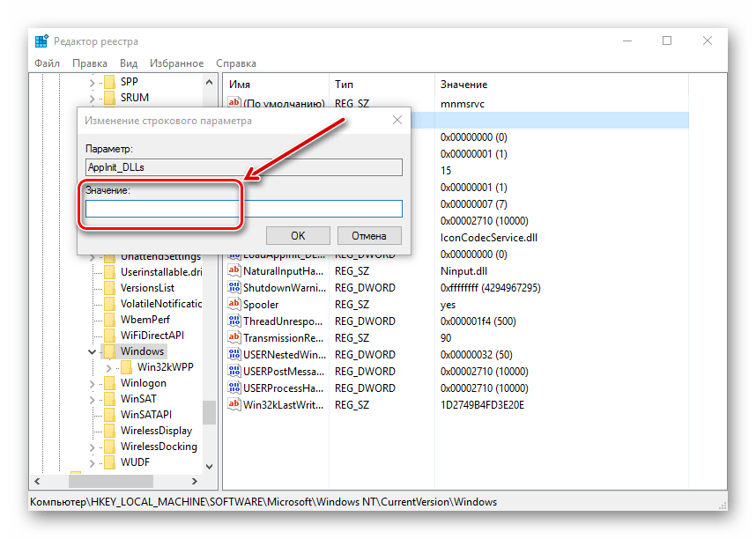Click the WinSATAPI folder icon
756x539 pixels.
click(109, 415)
